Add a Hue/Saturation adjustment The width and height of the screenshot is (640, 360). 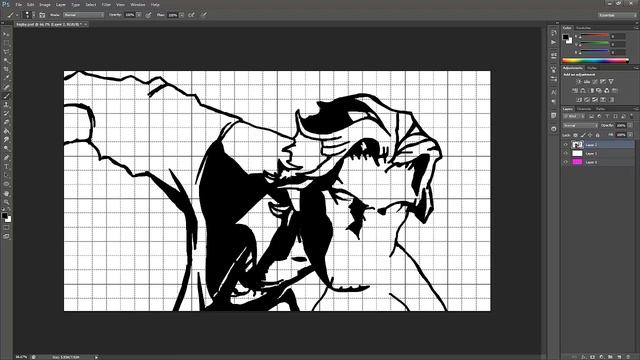575,91
